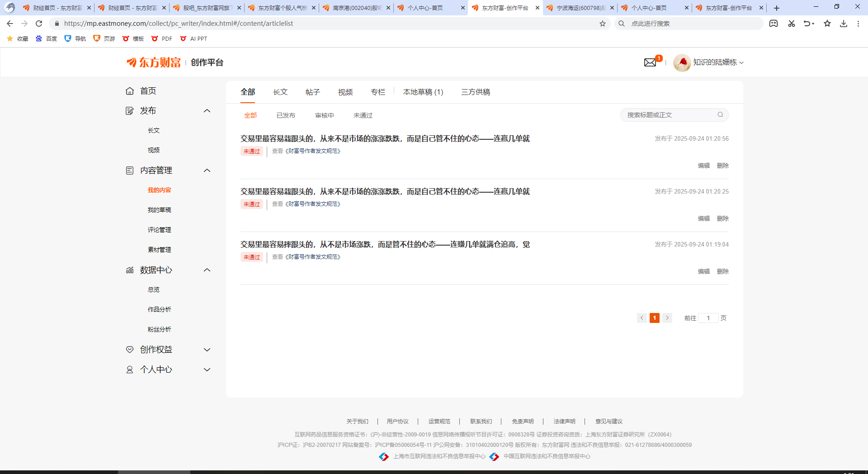Open 长文 under 发布
This screenshot has width=868, height=474.
[154, 130]
